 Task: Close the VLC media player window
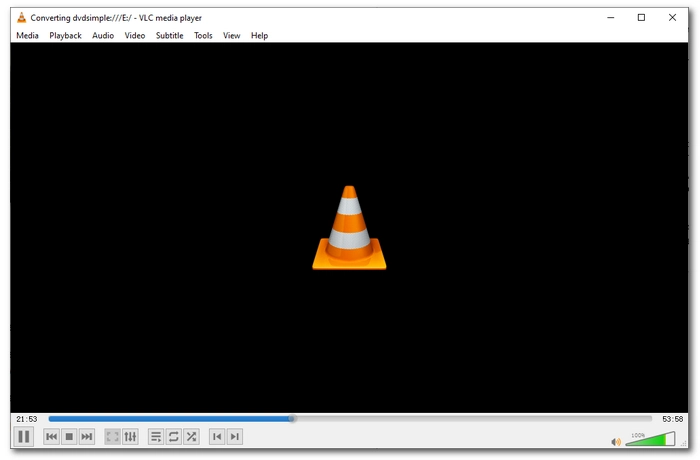pos(672,17)
